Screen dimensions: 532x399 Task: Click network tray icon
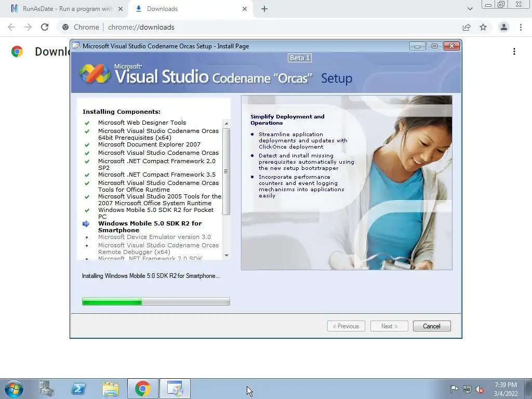point(467,389)
